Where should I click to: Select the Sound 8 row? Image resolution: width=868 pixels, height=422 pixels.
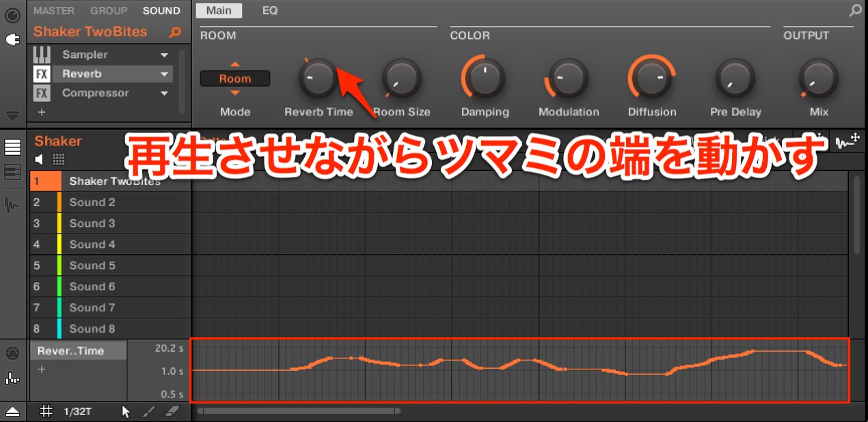(111, 328)
